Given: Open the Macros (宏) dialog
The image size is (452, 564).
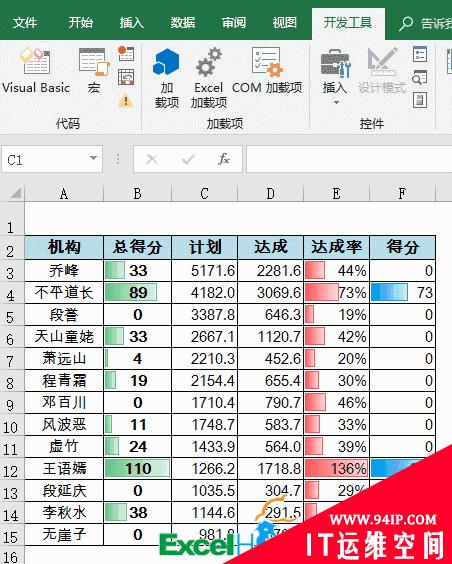Looking at the screenshot, I should pos(94,70).
